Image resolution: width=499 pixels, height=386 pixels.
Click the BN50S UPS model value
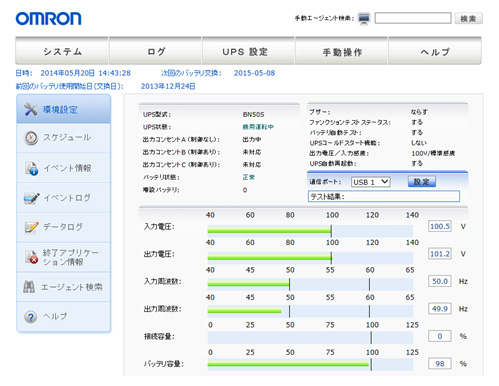pyautogui.click(x=253, y=114)
